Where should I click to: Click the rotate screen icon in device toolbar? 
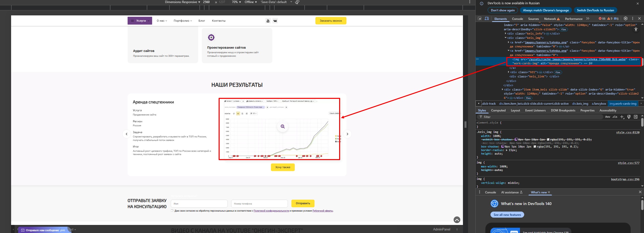pyautogui.click(x=297, y=2)
